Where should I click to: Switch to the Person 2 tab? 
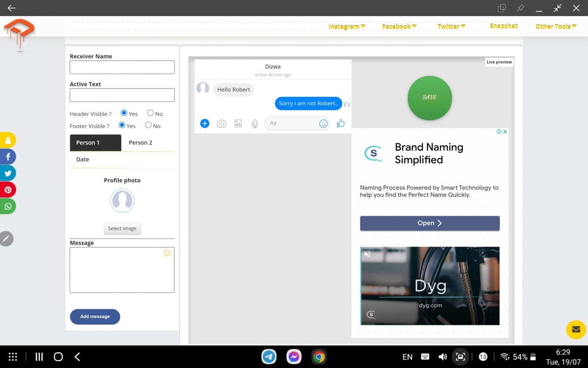pos(140,143)
